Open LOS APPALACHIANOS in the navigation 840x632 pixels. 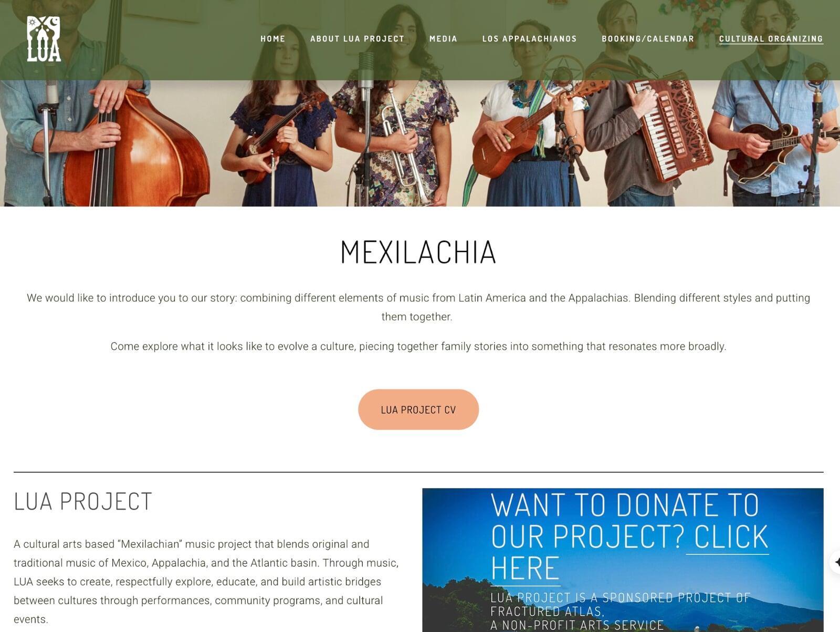pyautogui.click(x=529, y=39)
